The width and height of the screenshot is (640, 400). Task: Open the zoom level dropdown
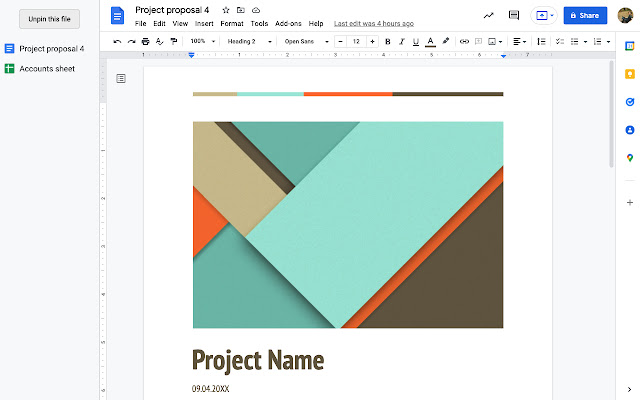tap(202, 41)
